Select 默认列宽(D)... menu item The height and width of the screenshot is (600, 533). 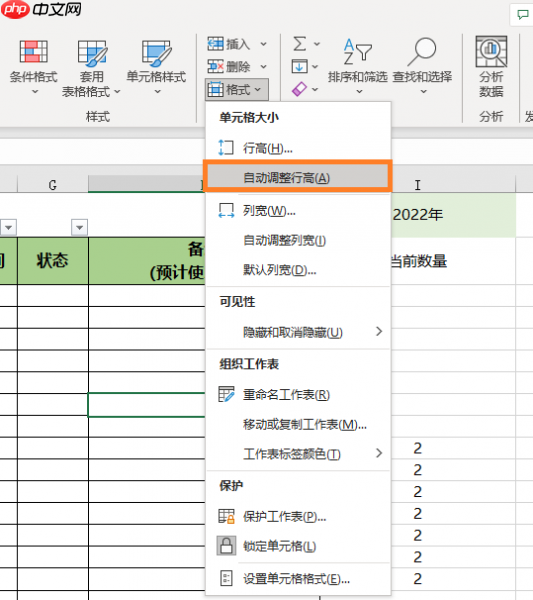298,270
